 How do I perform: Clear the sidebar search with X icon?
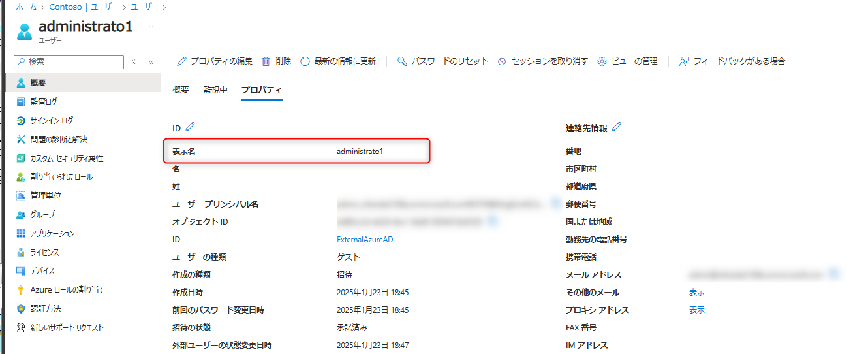pos(133,62)
